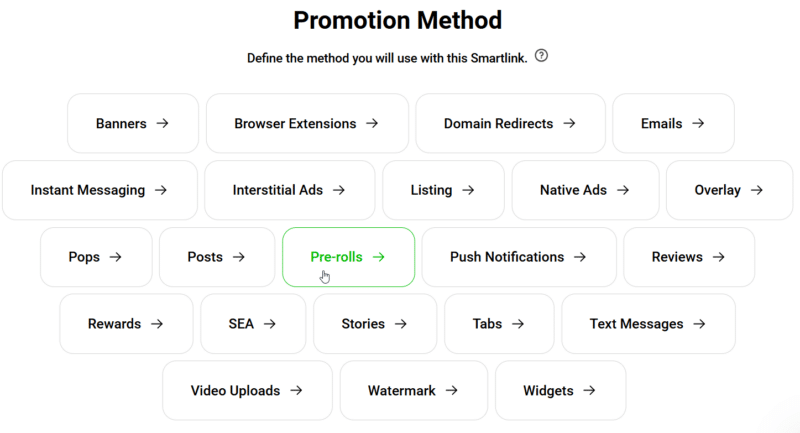Image resolution: width=800 pixels, height=433 pixels.
Task: Select Native Ads method
Action: point(585,190)
